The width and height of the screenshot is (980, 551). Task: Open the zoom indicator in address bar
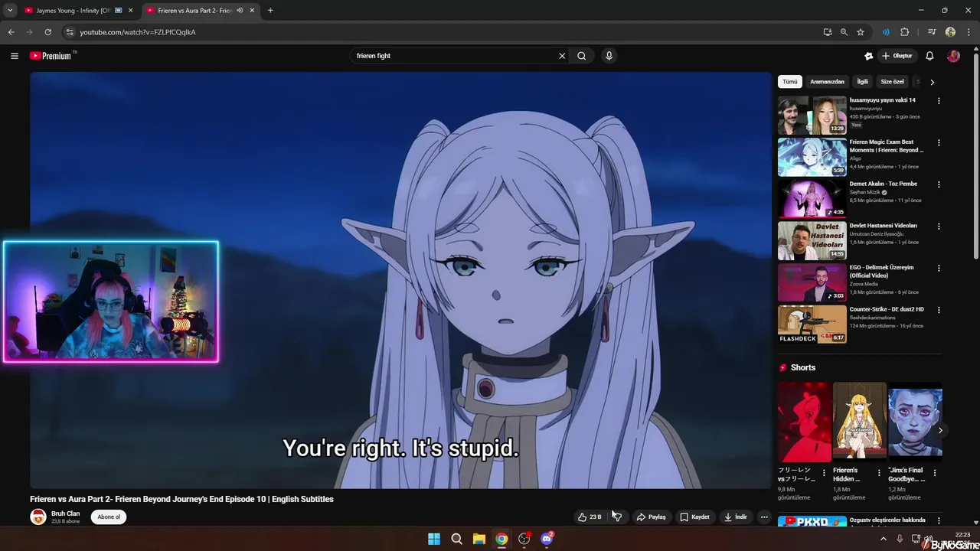844,32
